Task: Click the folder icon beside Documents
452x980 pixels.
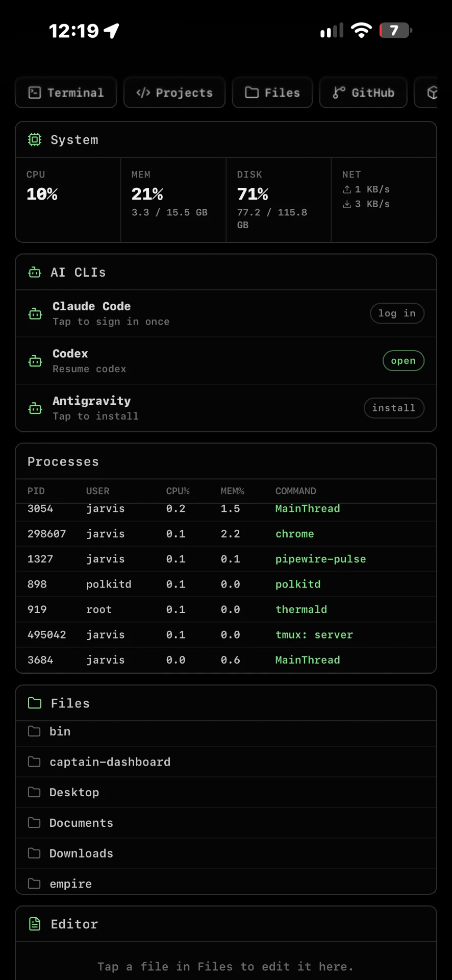Action: [34, 822]
